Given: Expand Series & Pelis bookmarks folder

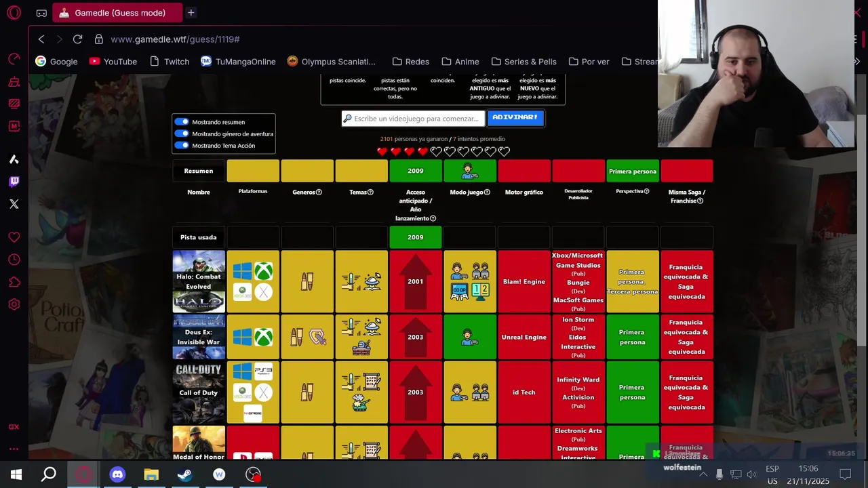Looking at the screenshot, I should tap(524, 62).
